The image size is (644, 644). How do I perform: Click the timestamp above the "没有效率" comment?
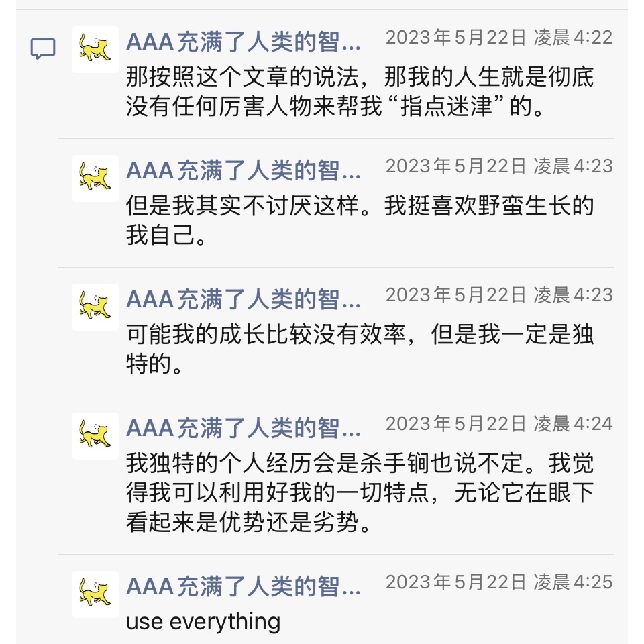coord(498,295)
